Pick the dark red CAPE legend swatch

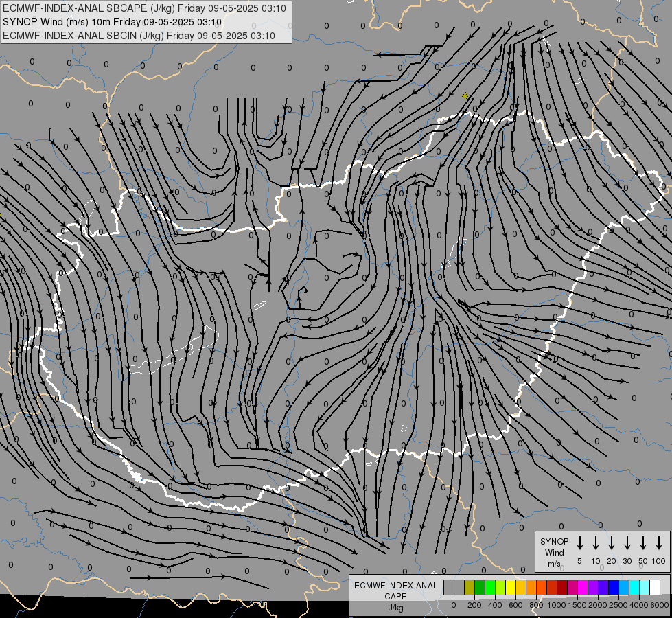tap(562, 587)
